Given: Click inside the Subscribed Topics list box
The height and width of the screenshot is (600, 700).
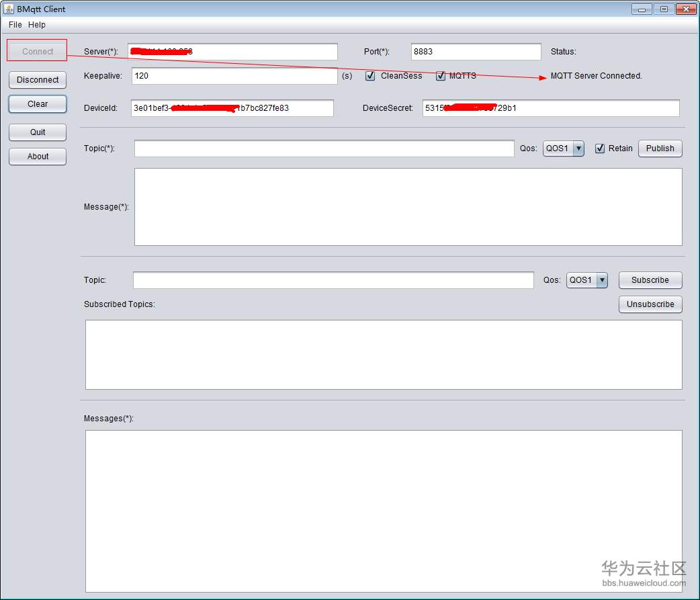Looking at the screenshot, I should (384, 355).
